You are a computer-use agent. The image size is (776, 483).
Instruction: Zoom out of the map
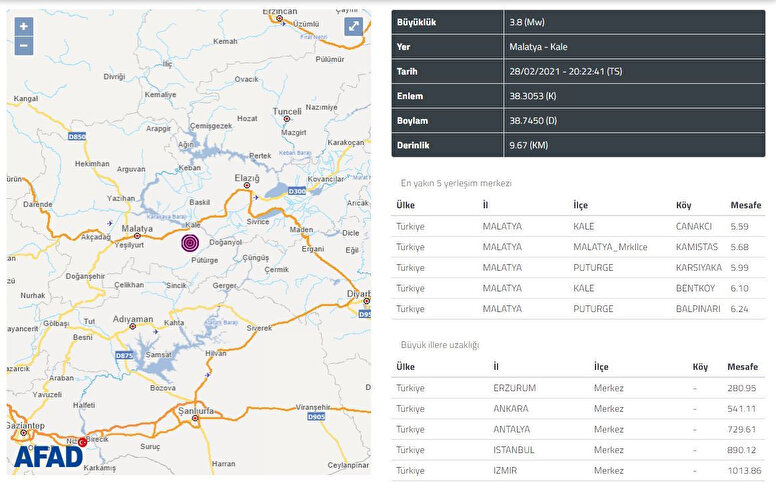coord(24,45)
